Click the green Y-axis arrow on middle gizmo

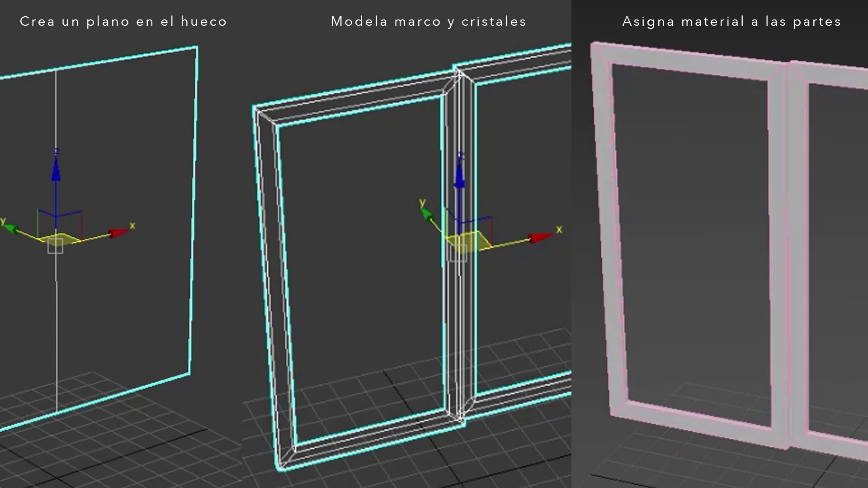(427, 214)
